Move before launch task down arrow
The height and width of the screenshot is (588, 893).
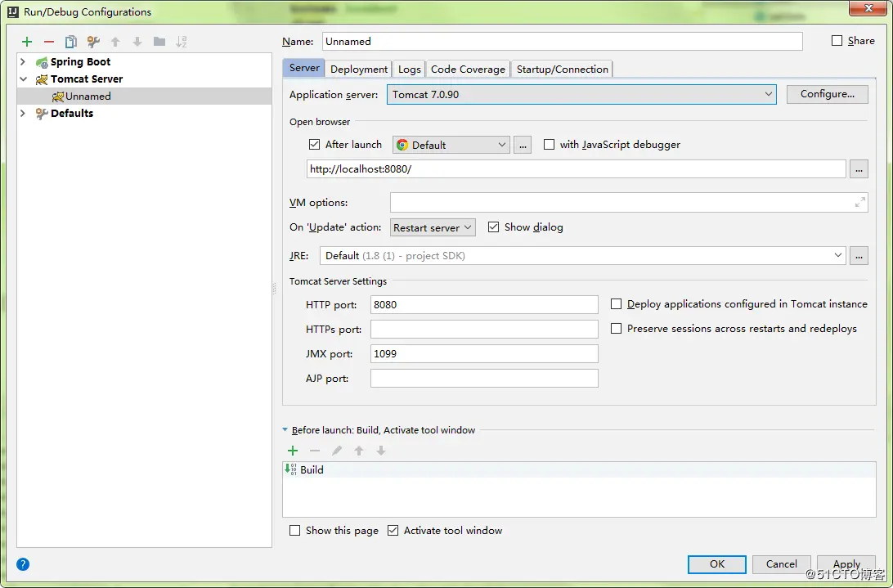[x=381, y=451]
